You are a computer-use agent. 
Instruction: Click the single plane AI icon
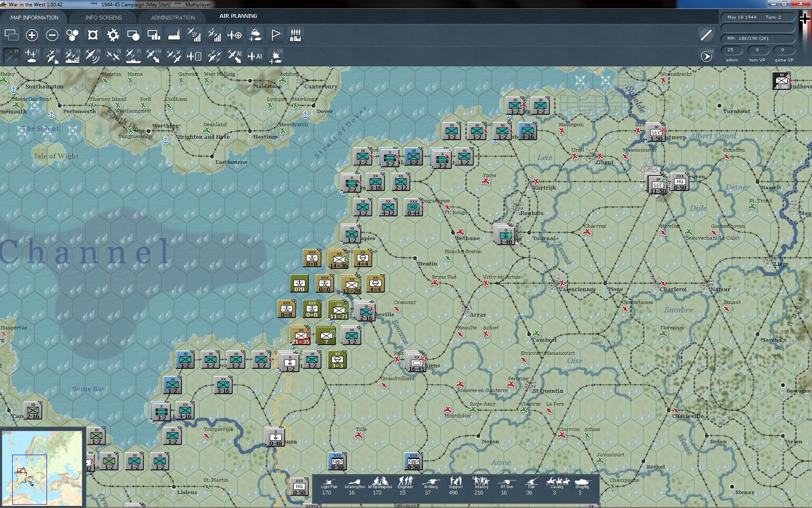click(x=255, y=56)
